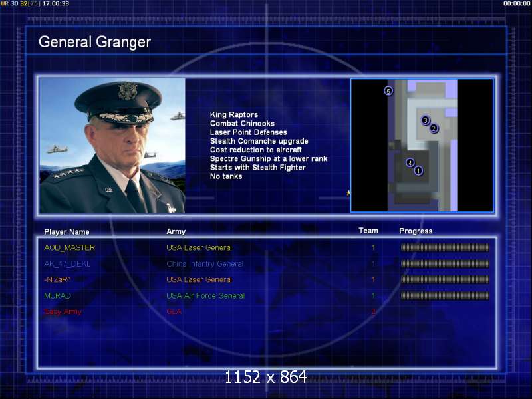Screen dimensions: 532x399
Task: Click 'Spectre Gunship at a lower rank'
Action: coord(269,159)
